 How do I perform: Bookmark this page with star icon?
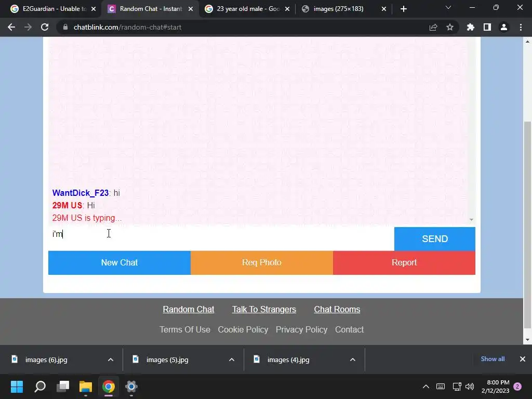(450, 27)
